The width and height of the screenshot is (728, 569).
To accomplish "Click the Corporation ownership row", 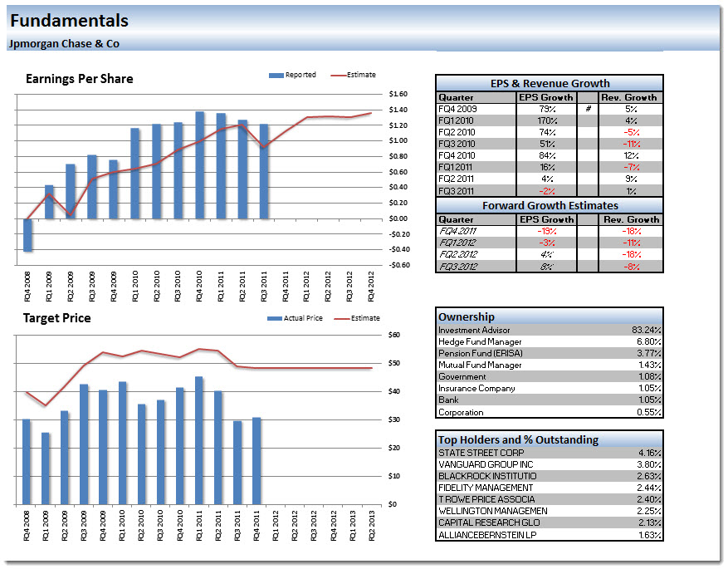I will [550, 412].
